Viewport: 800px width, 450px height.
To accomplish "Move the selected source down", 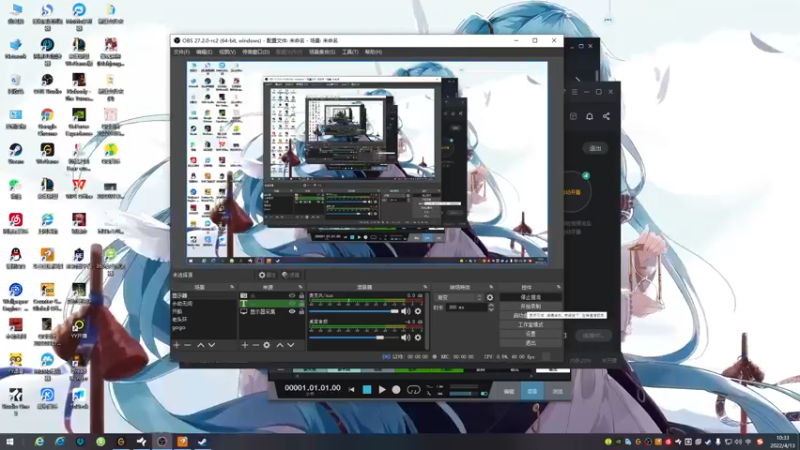I will pyautogui.click(x=290, y=345).
